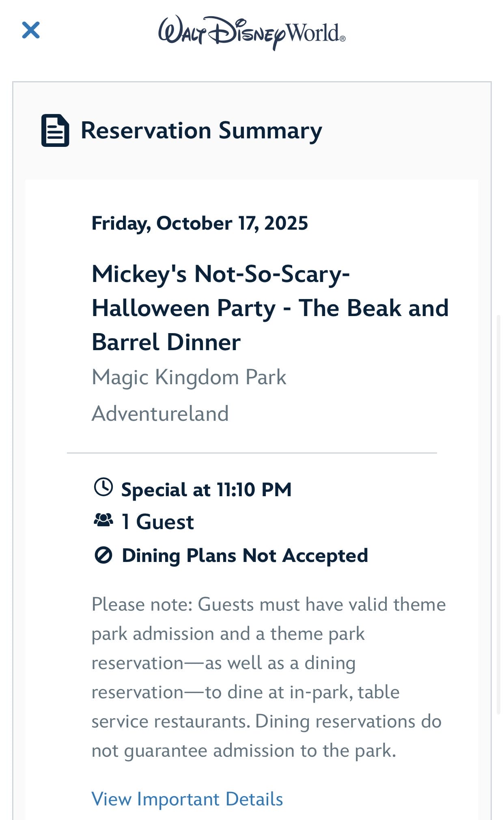The width and height of the screenshot is (504, 820).
Task: Click the registered trademark symbol after World
Action: click(342, 39)
